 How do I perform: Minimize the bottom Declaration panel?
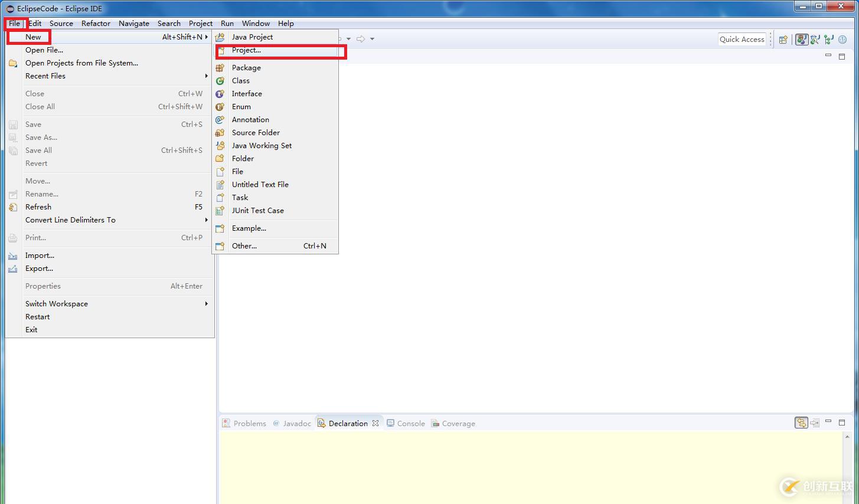828,421
